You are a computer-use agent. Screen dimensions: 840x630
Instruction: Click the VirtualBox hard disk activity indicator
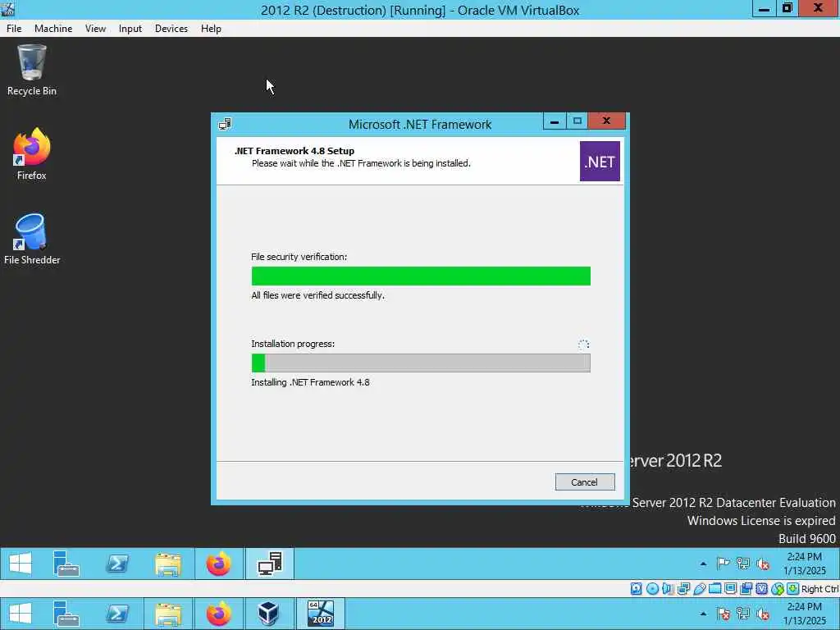[636, 589]
